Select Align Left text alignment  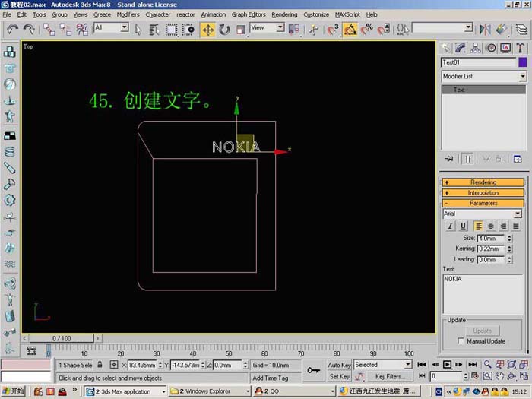478,226
